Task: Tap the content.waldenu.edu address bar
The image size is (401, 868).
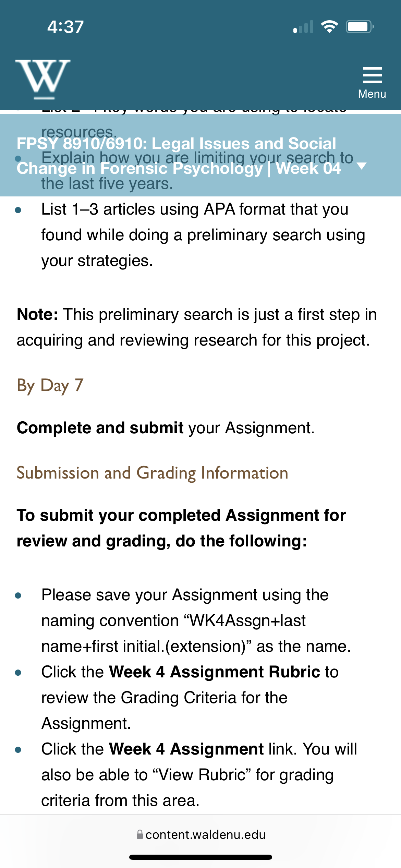Action: pos(200,834)
